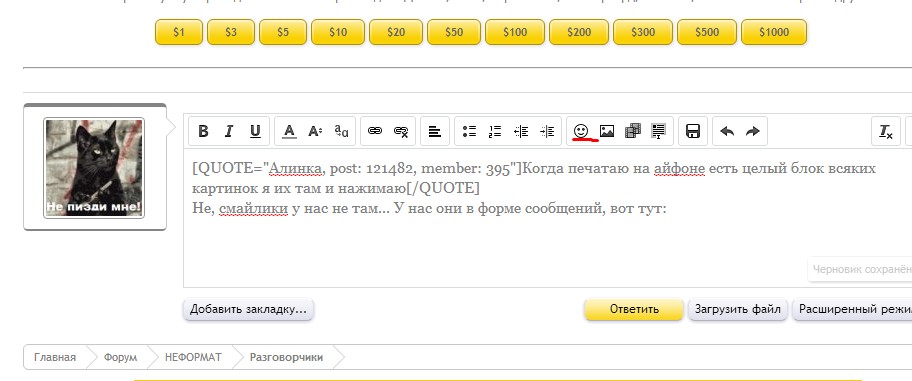Viewport: 912px width, 381px height.
Task: Select the $200 donation button
Action: click(x=579, y=32)
